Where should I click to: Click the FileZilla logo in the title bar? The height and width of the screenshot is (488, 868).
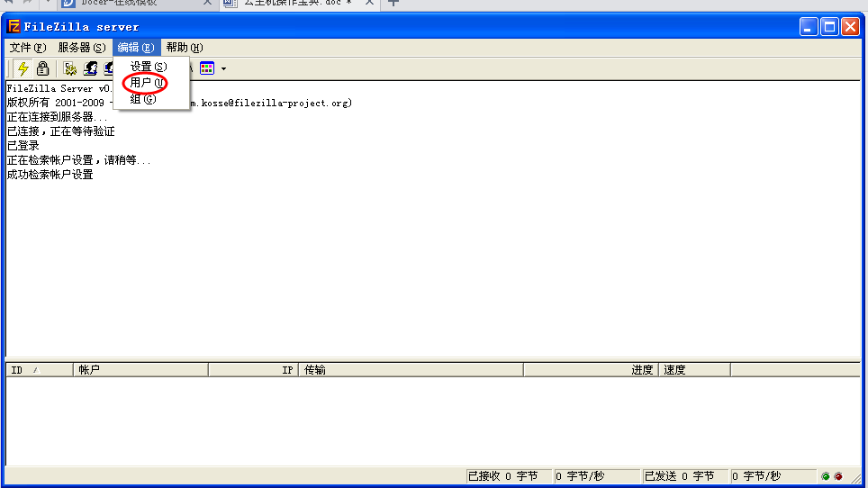[14, 27]
